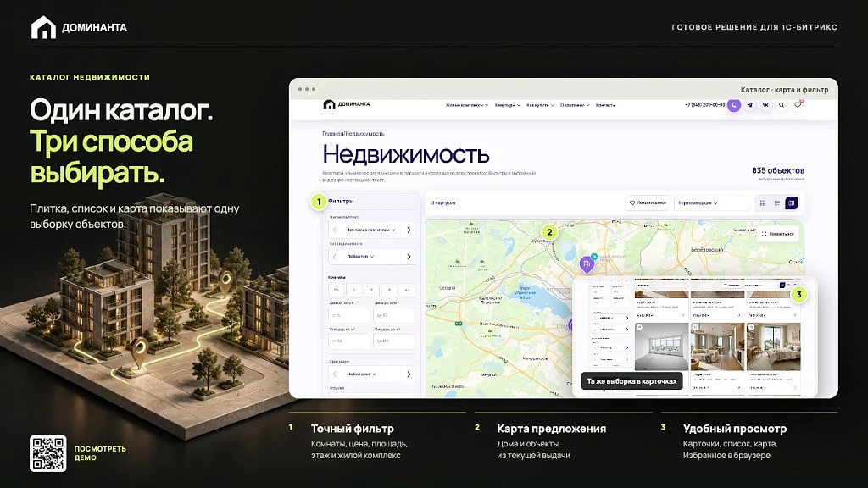Open favorites heart icon in header
Image resolution: width=868 pixels, height=488 pixels.
point(798,105)
